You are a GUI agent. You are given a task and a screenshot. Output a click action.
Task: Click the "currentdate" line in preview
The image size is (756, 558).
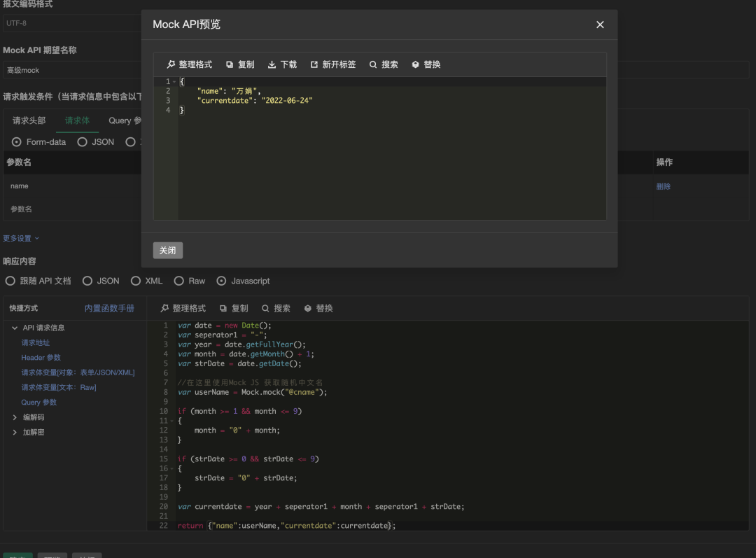coord(255,101)
